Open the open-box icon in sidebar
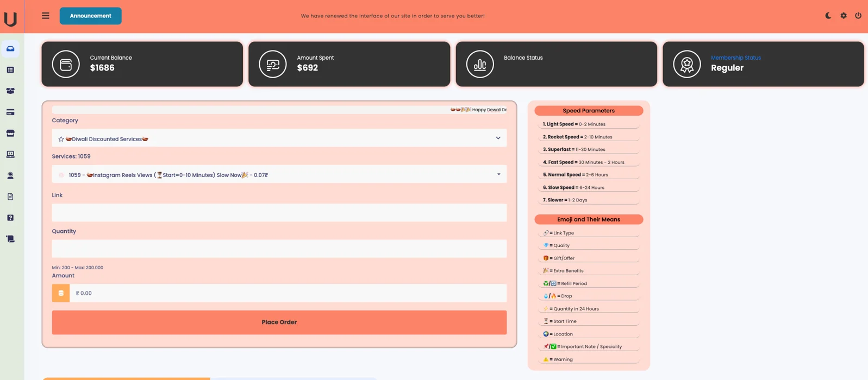Image resolution: width=868 pixels, height=380 pixels. 10,91
